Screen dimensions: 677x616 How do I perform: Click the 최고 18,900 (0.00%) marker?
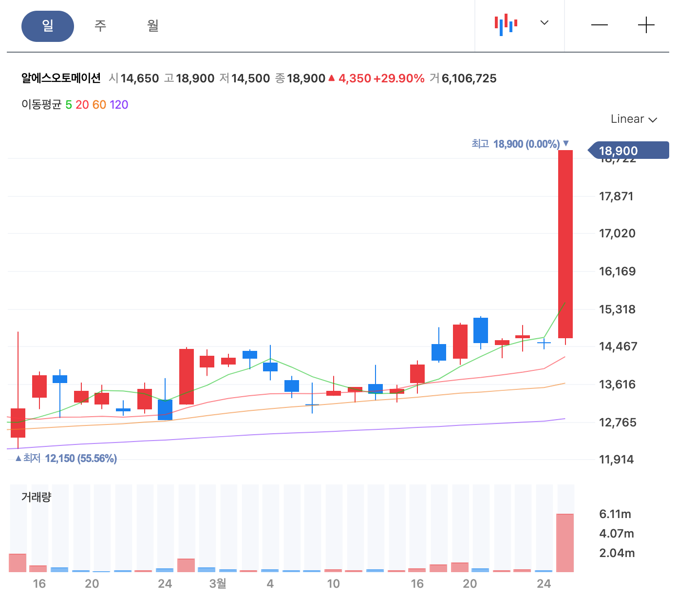click(520, 144)
